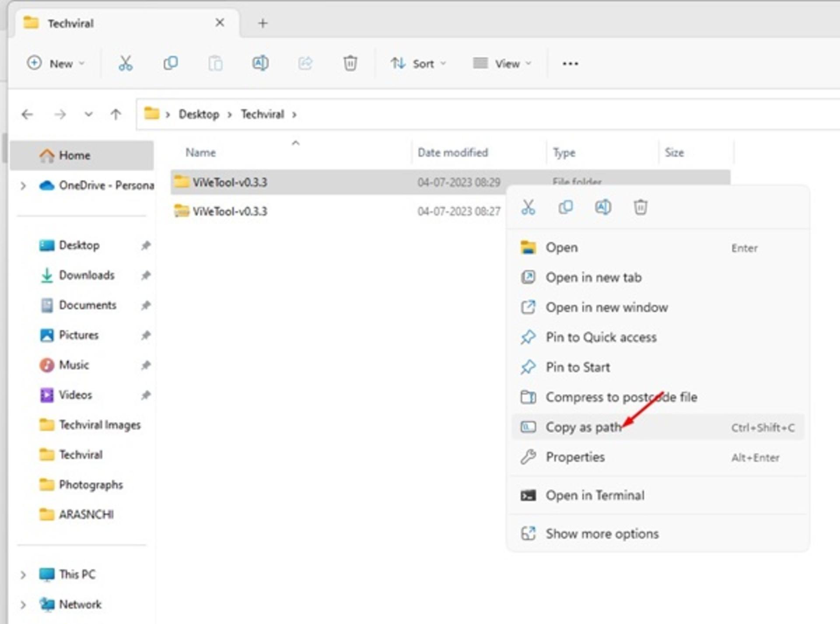Viewport: 840px width, 624px height.
Task: Click the Copy icon in the toolbar
Action: tap(171, 63)
